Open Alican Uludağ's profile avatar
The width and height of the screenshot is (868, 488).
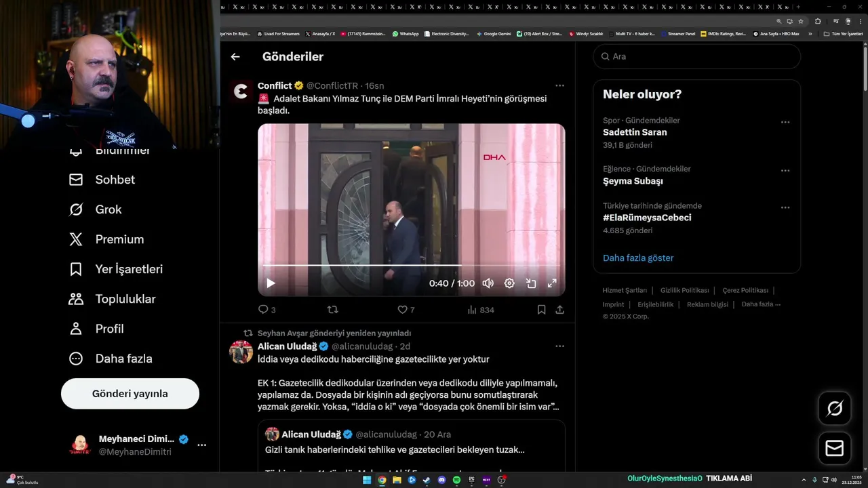click(x=241, y=352)
